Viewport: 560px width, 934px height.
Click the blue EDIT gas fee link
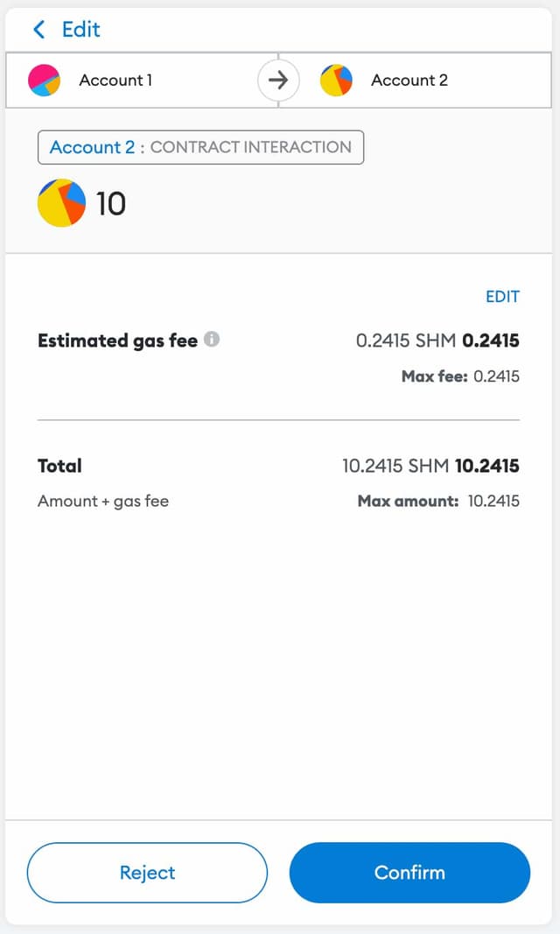502,297
